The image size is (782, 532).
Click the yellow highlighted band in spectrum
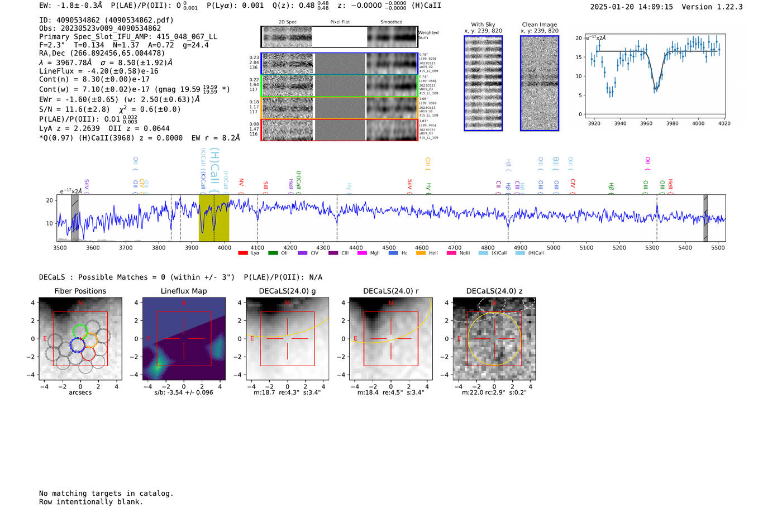click(x=214, y=218)
